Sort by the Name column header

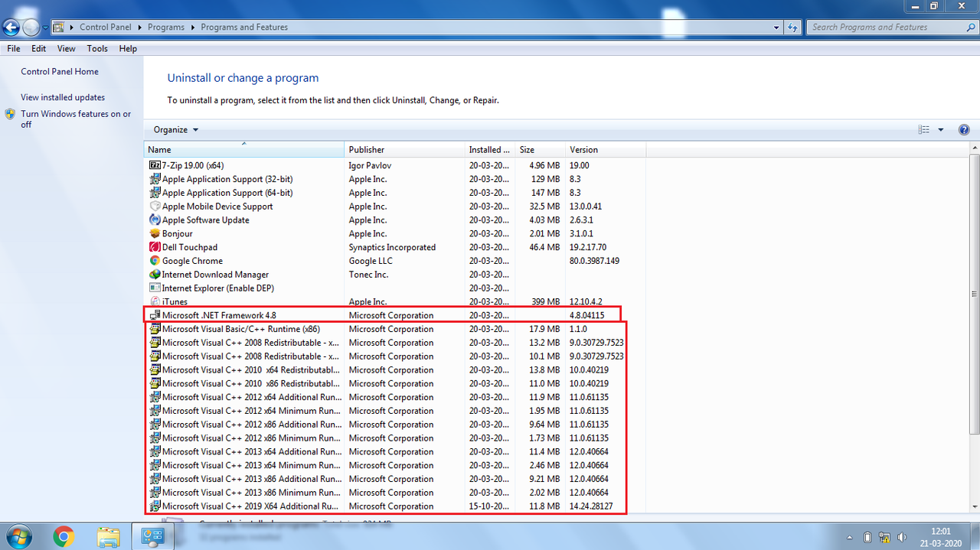[x=244, y=150]
